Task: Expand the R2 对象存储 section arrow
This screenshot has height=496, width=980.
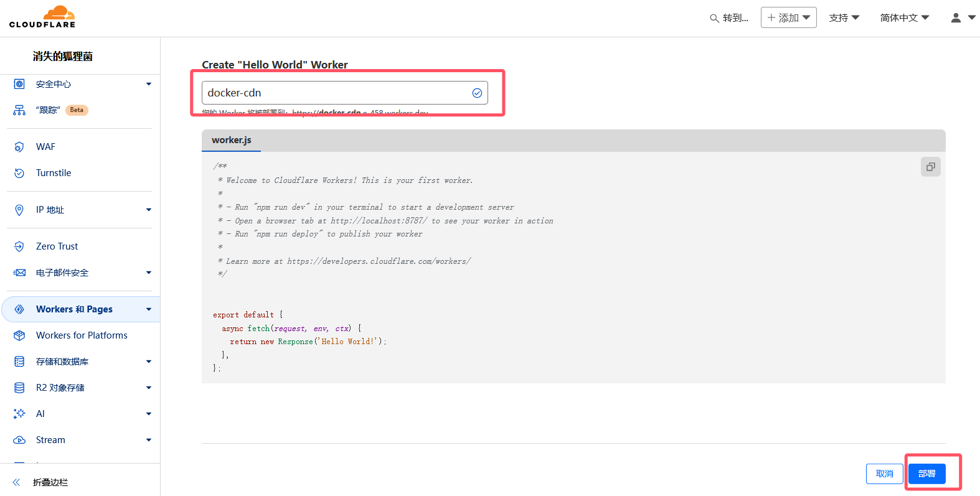Action: pos(149,388)
